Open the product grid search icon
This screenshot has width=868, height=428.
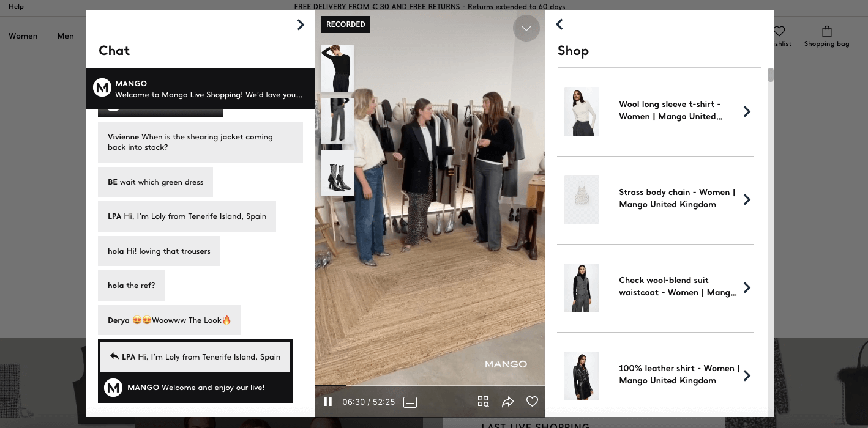[x=483, y=402]
